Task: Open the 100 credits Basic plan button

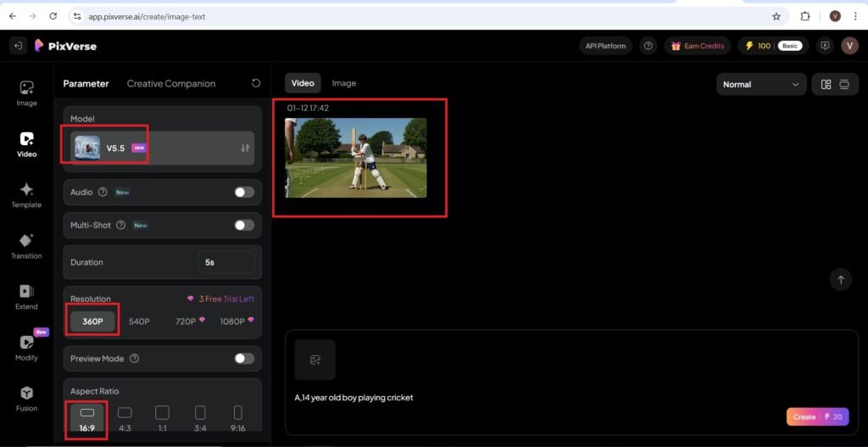Action: coord(773,46)
